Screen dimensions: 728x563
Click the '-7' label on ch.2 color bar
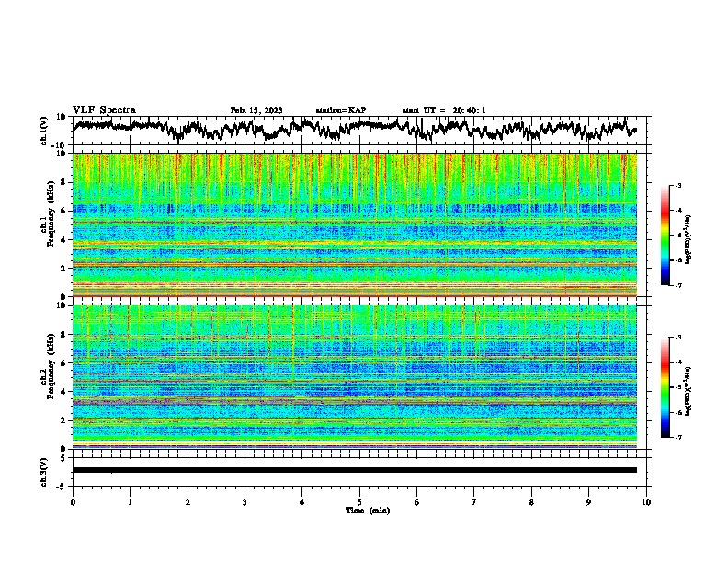click(x=677, y=437)
